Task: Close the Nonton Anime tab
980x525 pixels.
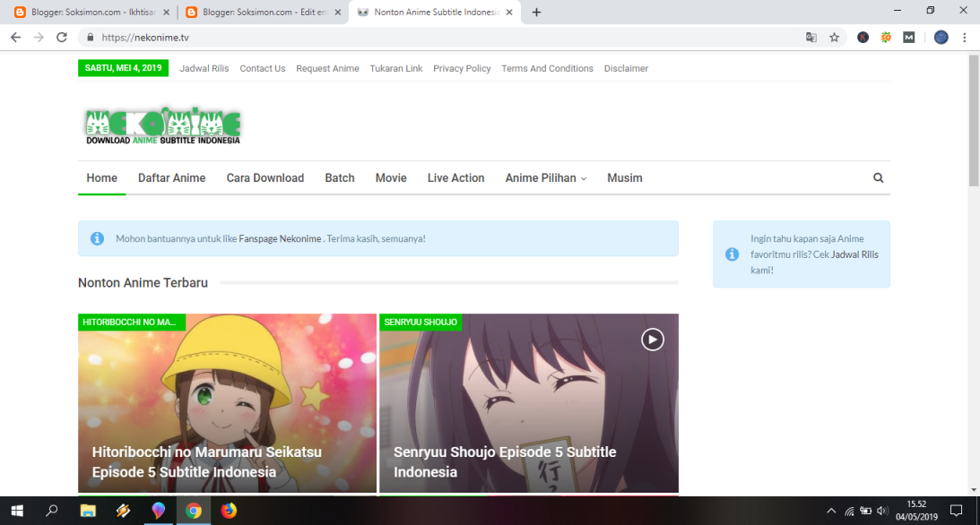Action: [x=509, y=12]
